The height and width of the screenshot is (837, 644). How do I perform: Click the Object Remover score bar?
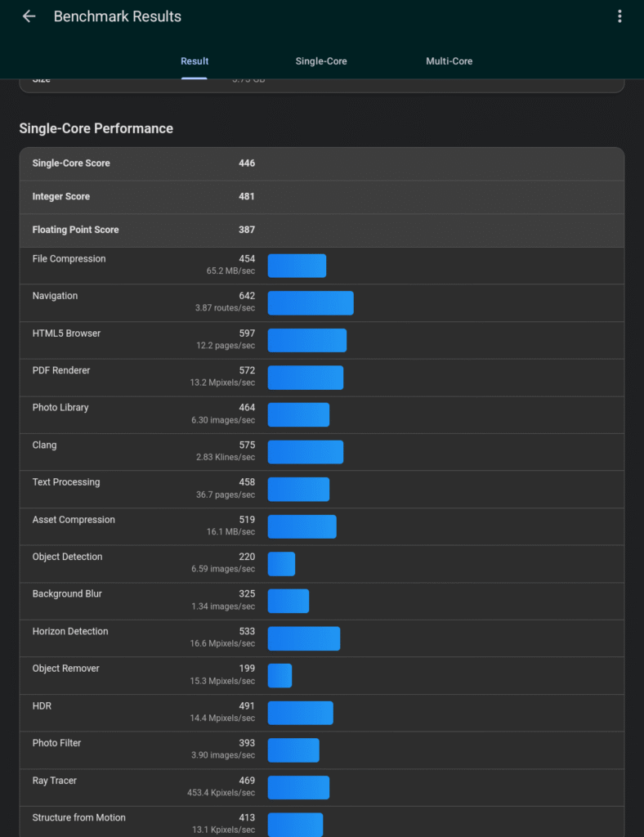tap(280, 675)
